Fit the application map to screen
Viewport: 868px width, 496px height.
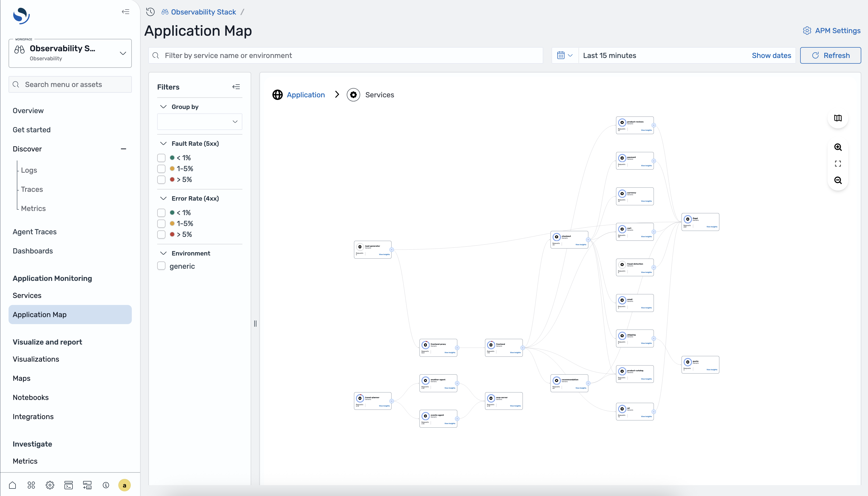(838, 164)
